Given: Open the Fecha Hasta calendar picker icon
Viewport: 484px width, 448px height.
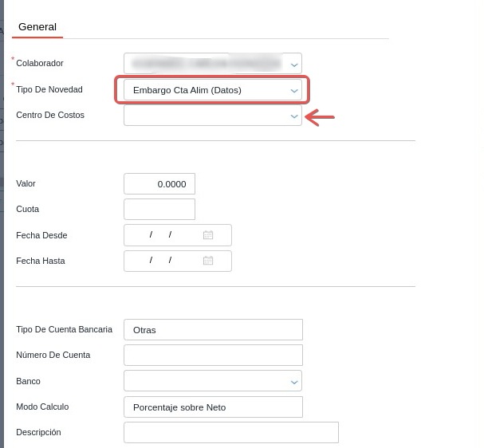Looking at the screenshot, I should (208, 261).
